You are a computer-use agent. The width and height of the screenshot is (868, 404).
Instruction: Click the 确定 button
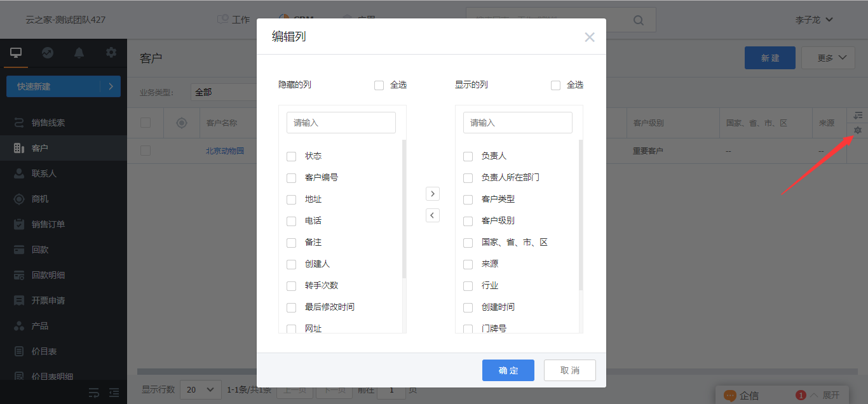coord(508,370)
